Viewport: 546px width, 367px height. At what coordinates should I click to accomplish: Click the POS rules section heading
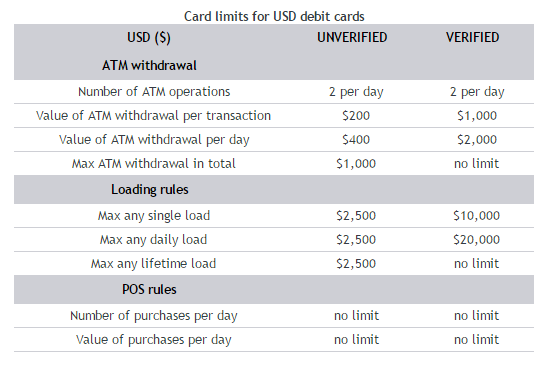[149, 290]
